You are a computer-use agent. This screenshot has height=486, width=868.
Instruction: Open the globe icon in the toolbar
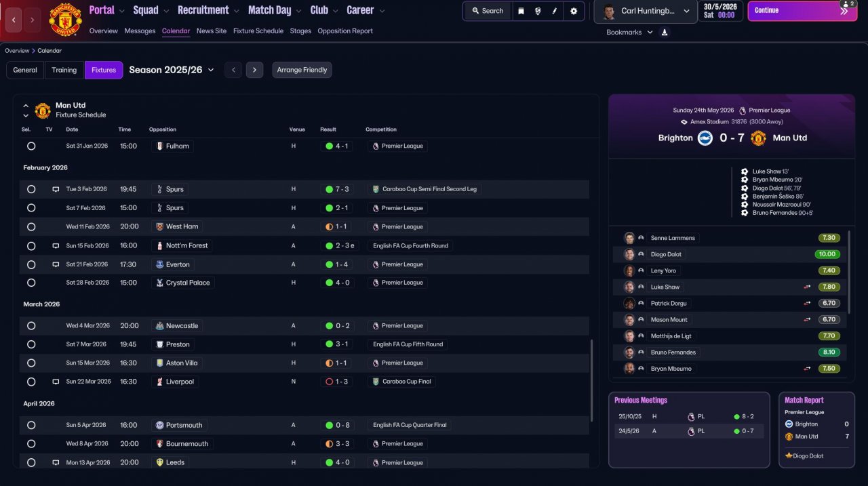point(538,11)
